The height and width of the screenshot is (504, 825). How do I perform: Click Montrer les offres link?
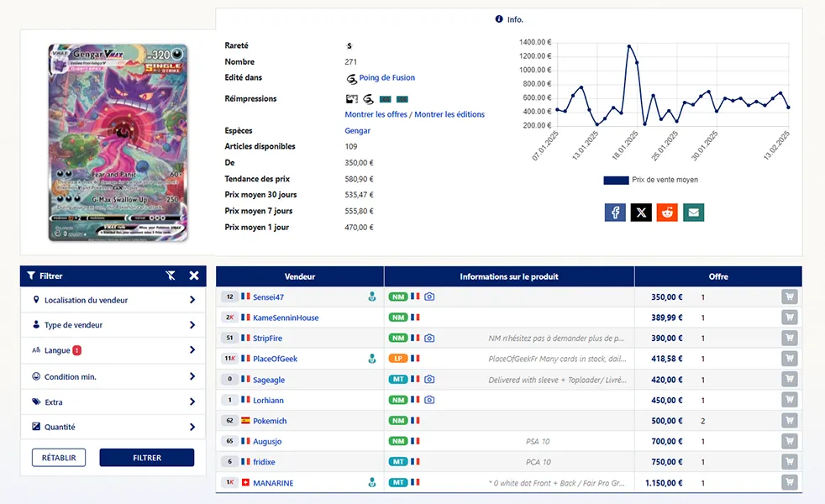(376, 114)
